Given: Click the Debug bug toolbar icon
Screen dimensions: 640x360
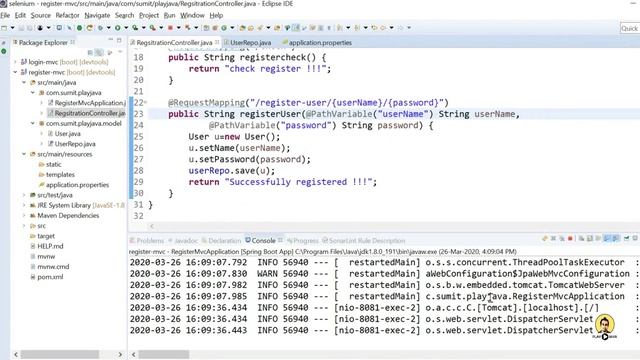Looking at the screenshot, I should pos(100,28).
